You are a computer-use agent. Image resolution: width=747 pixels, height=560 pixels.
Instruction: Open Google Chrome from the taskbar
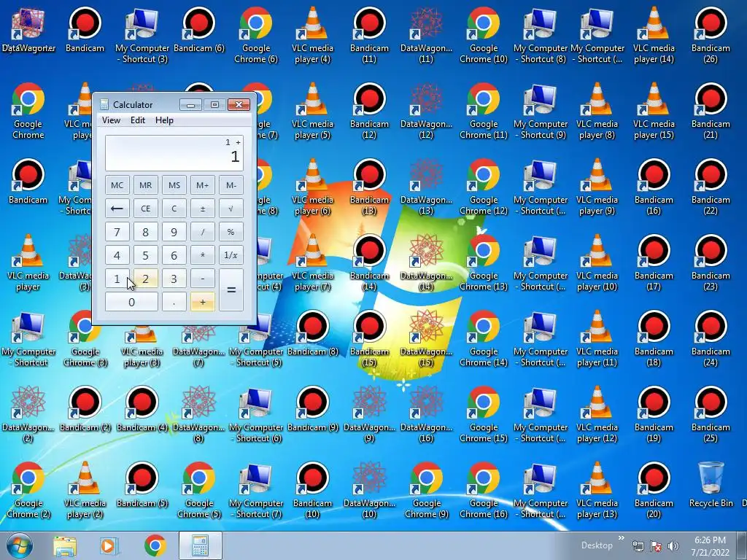[155, 546]
